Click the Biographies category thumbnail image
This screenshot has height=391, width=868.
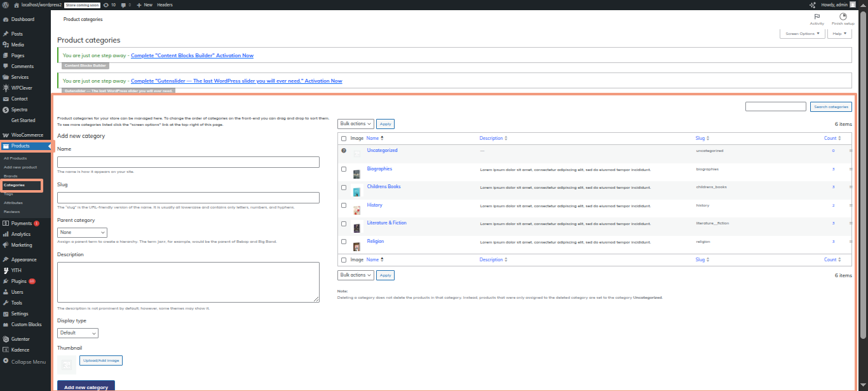point(356,174)
